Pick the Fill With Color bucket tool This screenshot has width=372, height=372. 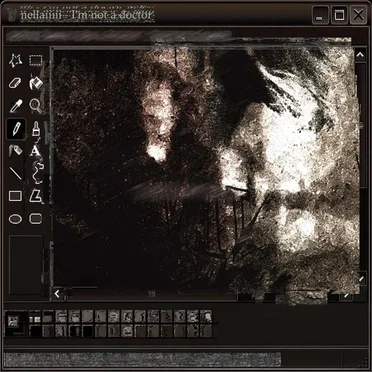click(x=36, y=83)
